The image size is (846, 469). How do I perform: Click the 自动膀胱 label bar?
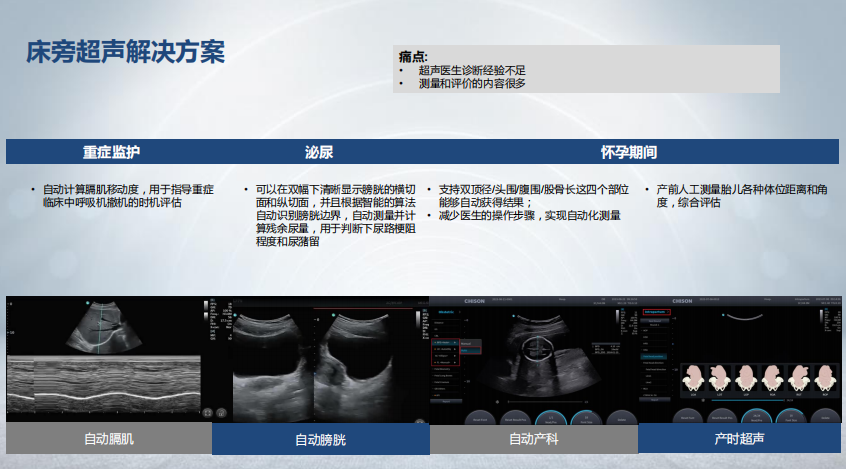(x=320, y=439)
